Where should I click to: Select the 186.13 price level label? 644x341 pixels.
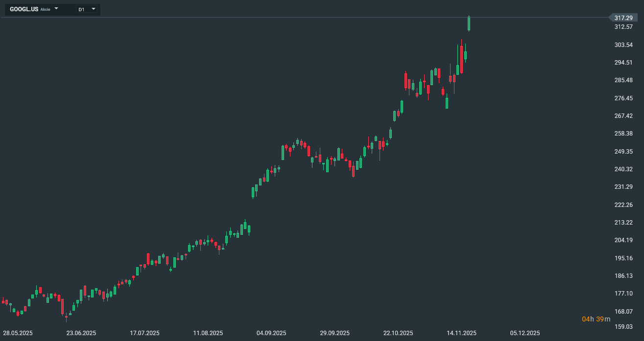coord(623,276)
